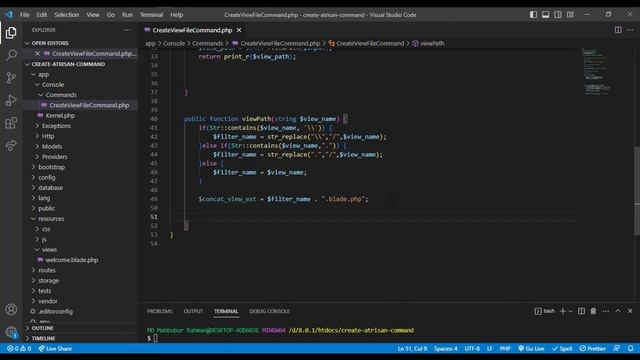This screenshot has width=640, height=360.
Task: Toggle the primary side bar layout icon
Action: [x=533, y=15]
